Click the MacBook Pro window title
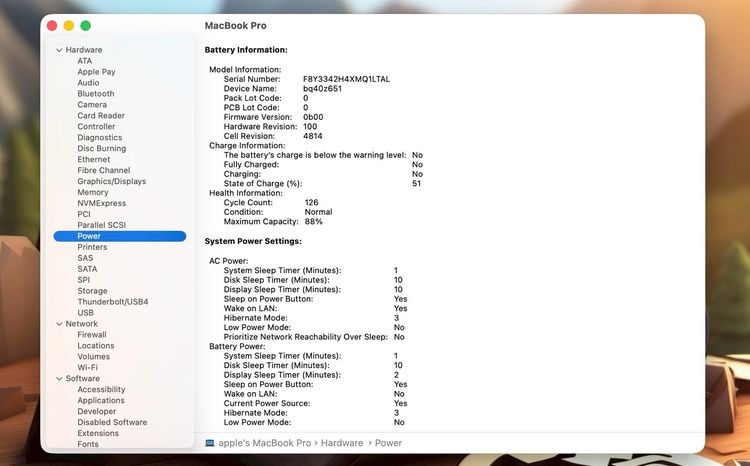750x466 pixels. point(235,26)
